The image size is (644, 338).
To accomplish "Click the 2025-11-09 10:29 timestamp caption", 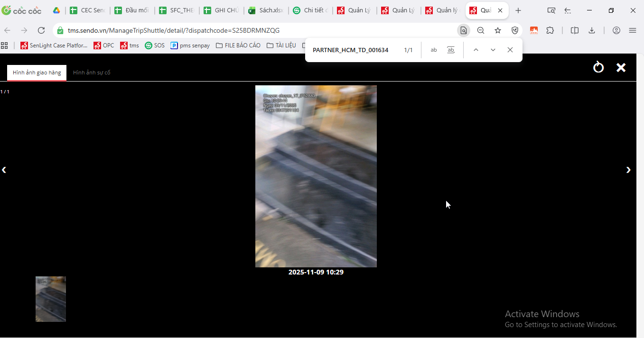I will coord(316,272).
